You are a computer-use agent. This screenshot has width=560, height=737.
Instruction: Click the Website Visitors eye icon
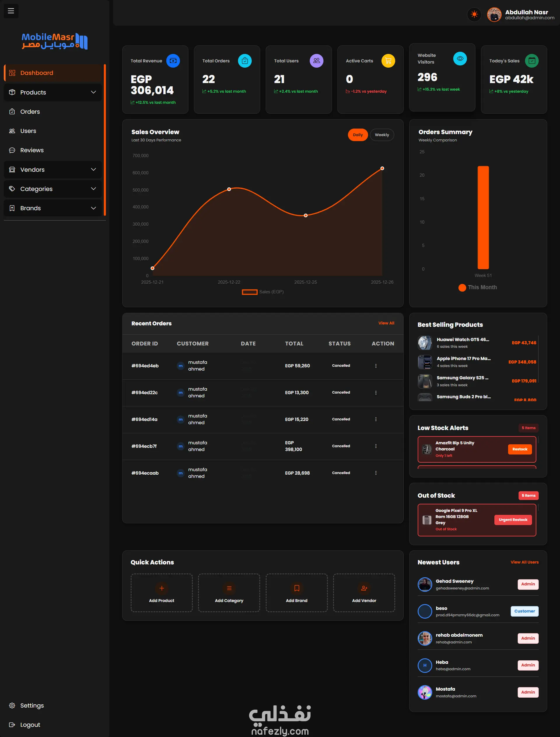coord(460,59)
